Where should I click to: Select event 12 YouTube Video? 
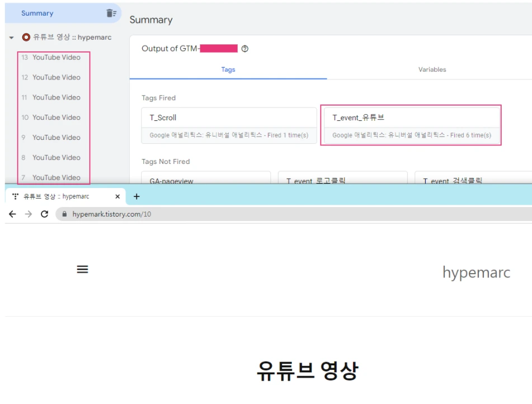[51, 77]
